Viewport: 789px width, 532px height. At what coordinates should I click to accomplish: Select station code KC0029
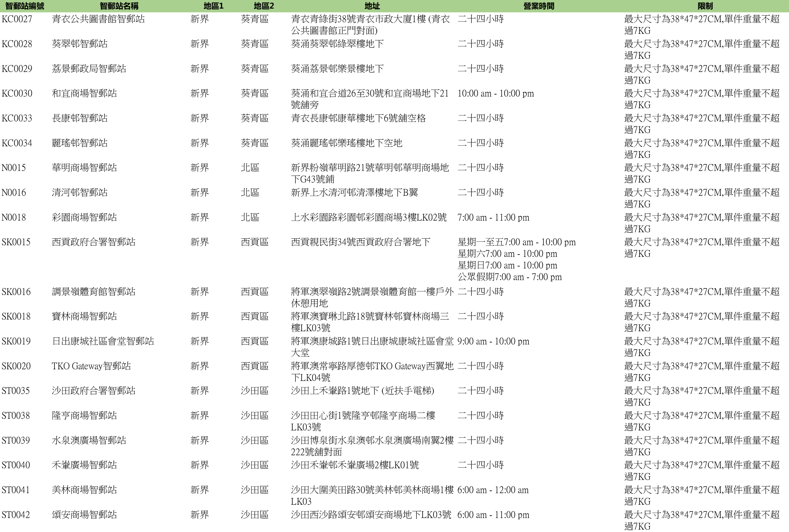coord(17,69)
